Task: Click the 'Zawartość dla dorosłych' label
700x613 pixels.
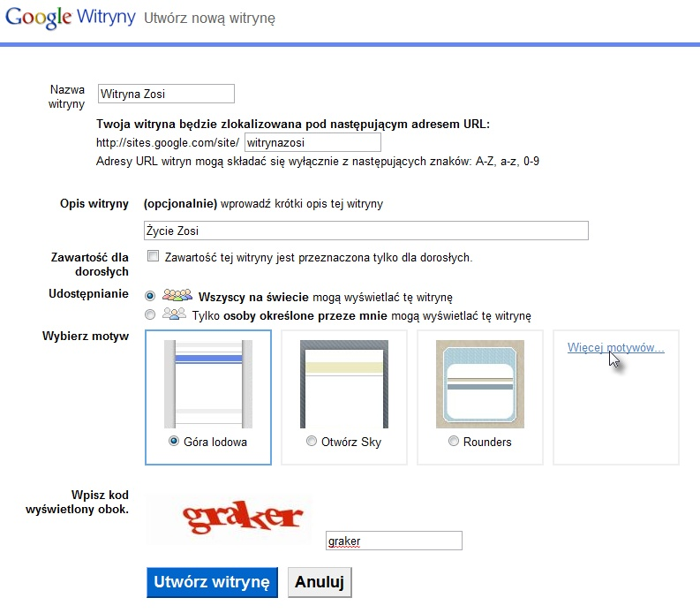Action: (x=90, y=264)
